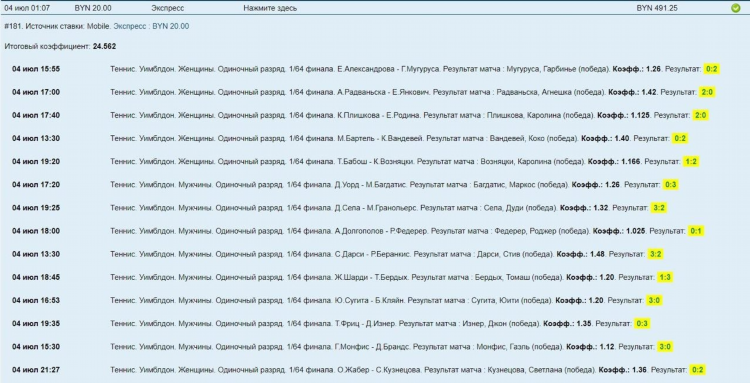Image resolution: width=750 pixels, height=383 pixels.
Task: Click result 1:3 of Шарди - Бердых match
Action: coord(665,277)
